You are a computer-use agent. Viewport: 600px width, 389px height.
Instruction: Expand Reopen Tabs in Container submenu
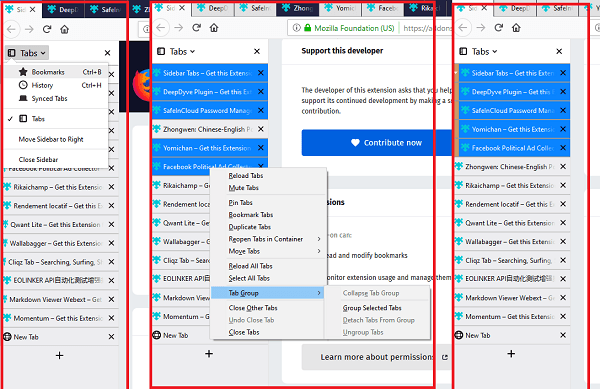point(268,239)
